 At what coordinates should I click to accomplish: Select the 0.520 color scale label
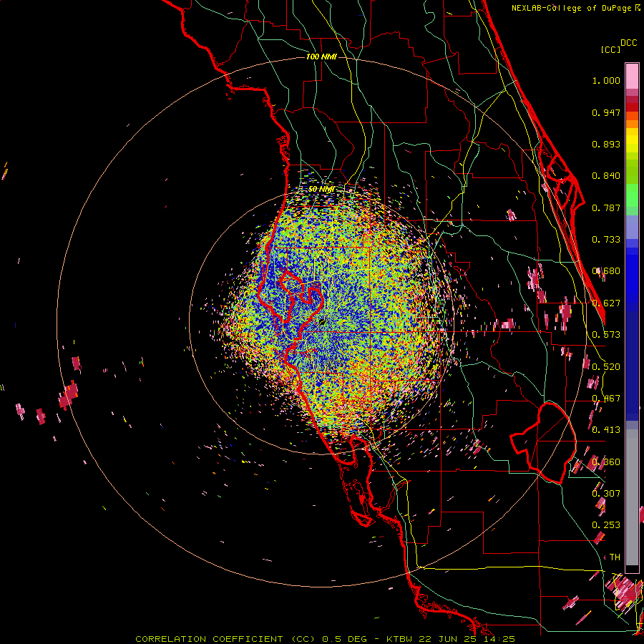pyautogui.click(x=606, y=367)
